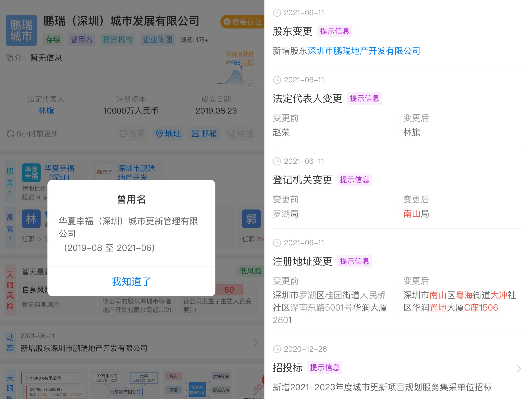Screen dimensions: 532x399
Task: Select the 投资机构 tag
Action: point(118,39)
